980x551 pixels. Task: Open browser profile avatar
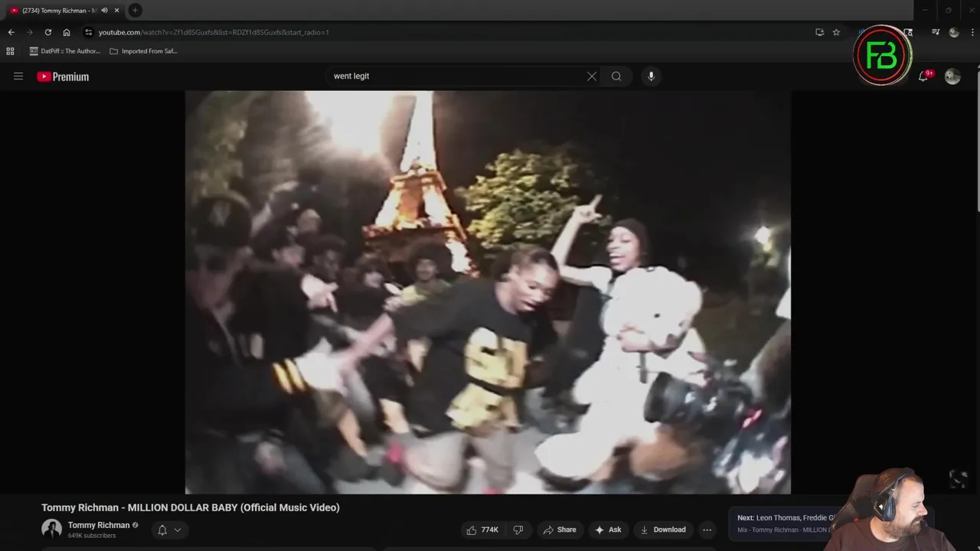click(954, 32)
